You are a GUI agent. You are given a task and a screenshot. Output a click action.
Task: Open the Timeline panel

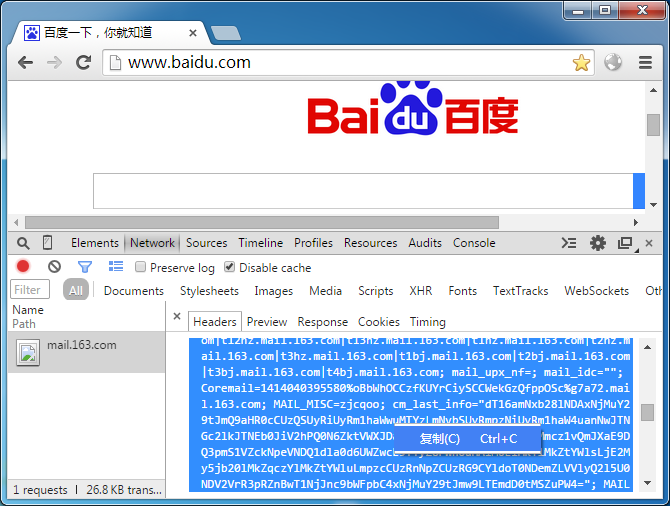[x=261, y=243]
